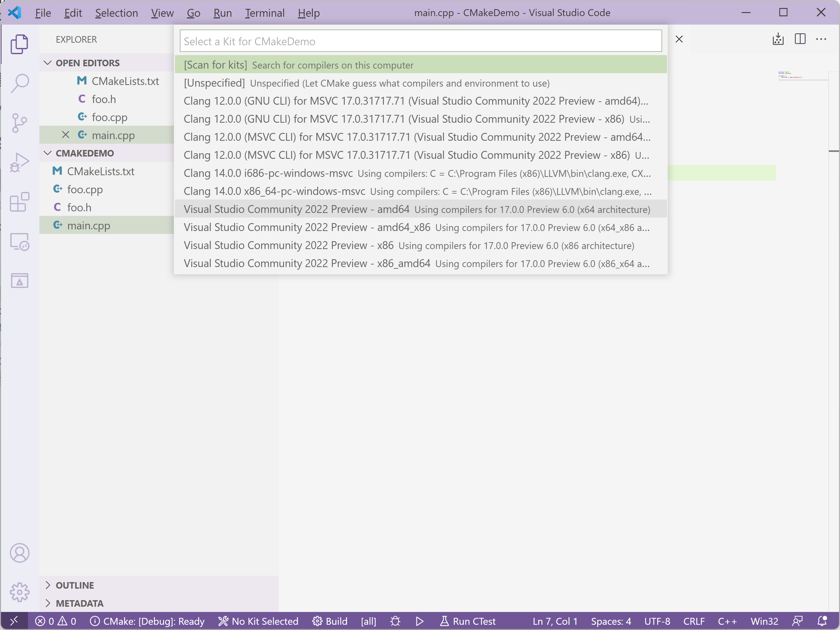
Task: Open foo.h in CMAKEDEMO folder
Action: click(106, 207)
